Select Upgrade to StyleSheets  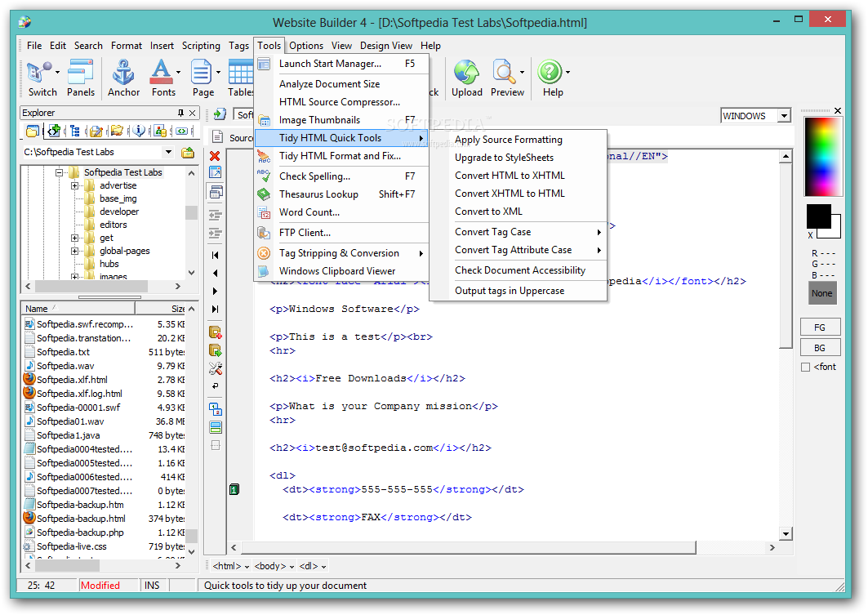pos(518,158)
